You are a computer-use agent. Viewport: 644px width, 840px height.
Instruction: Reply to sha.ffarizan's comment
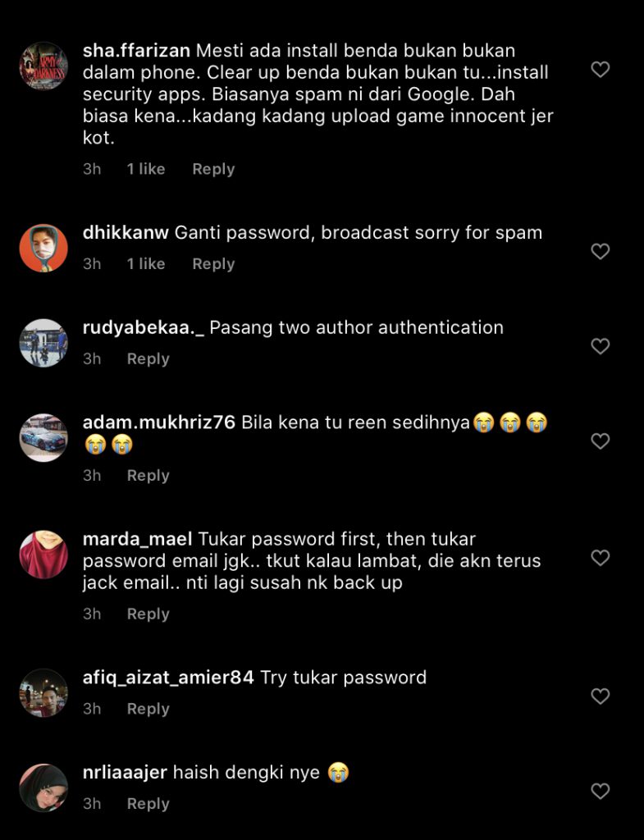click(213, 169)
